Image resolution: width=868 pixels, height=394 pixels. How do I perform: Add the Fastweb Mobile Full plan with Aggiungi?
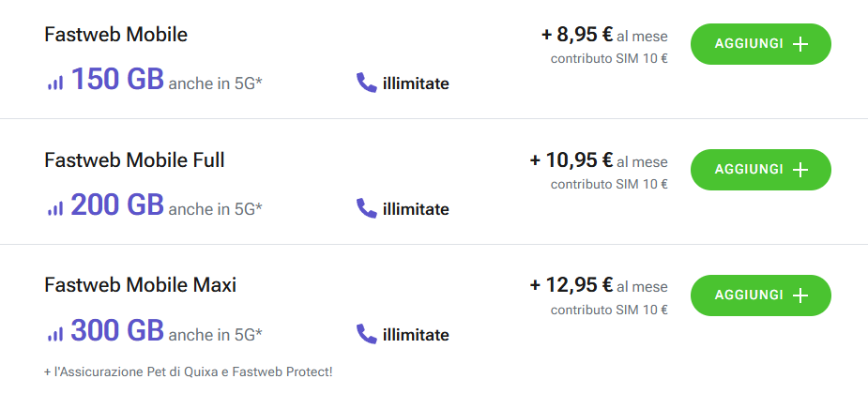(761, 170)
